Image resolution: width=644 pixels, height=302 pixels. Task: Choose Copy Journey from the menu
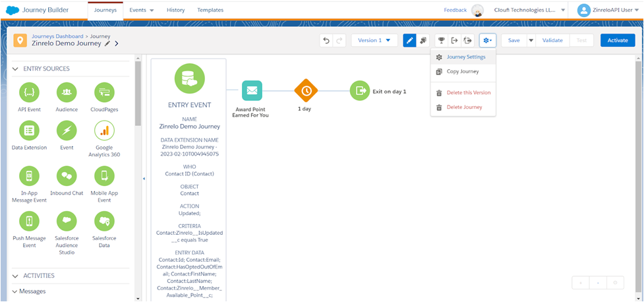pos(463,71)
